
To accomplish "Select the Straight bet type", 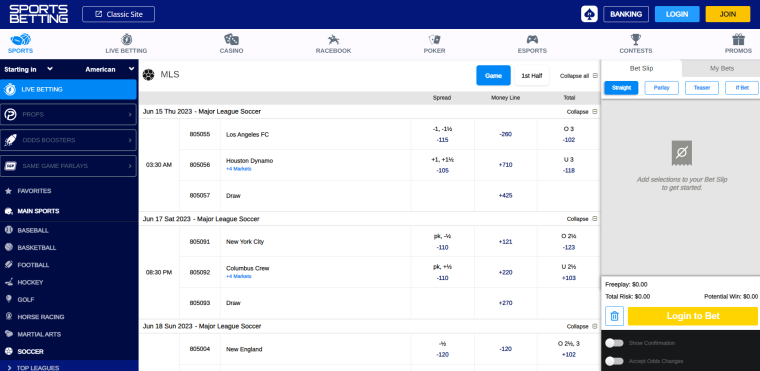I will coord(621,88).
